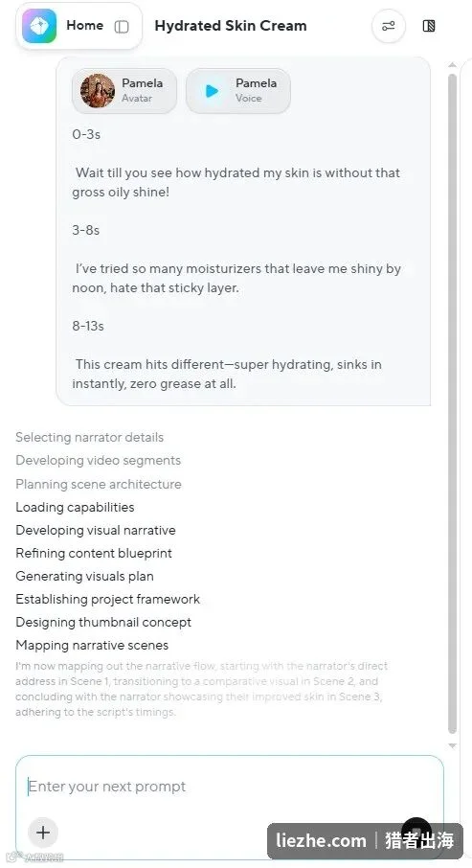Click the dark send button in prompt box

tap(416, 832)
